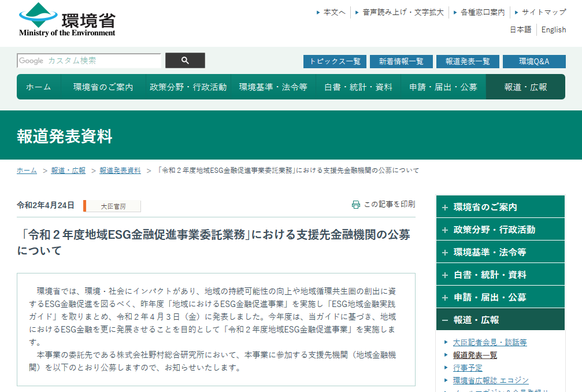Viewport: 582px width, 392px height.
Task: Switch site language to English
Action: pyautogui.click(x=554, y=29)
